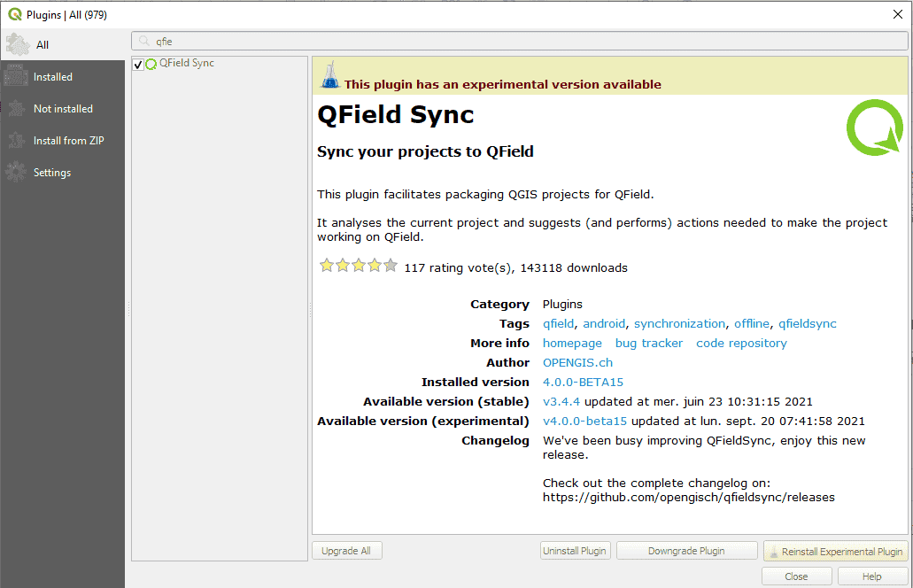Click the Install from ZIP icon
The height and width of the screenshot is (588, 913).
[14, 140]
